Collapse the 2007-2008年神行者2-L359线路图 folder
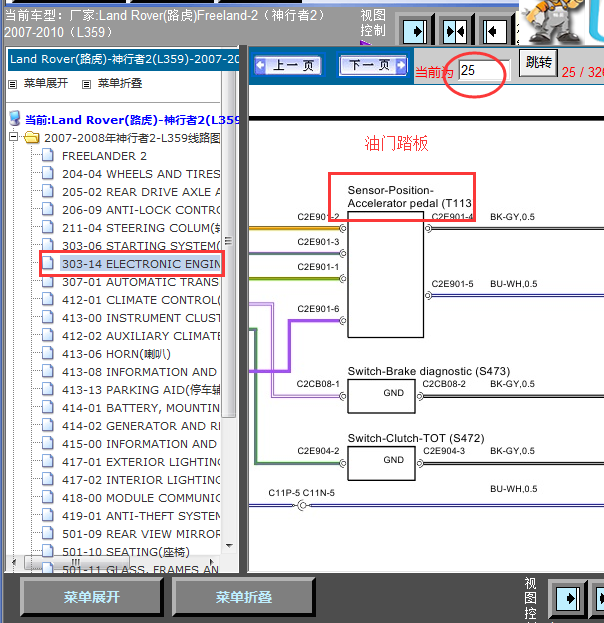Image resolution: width=604 pixels, height=623 pixels. [x=14, y=137]
